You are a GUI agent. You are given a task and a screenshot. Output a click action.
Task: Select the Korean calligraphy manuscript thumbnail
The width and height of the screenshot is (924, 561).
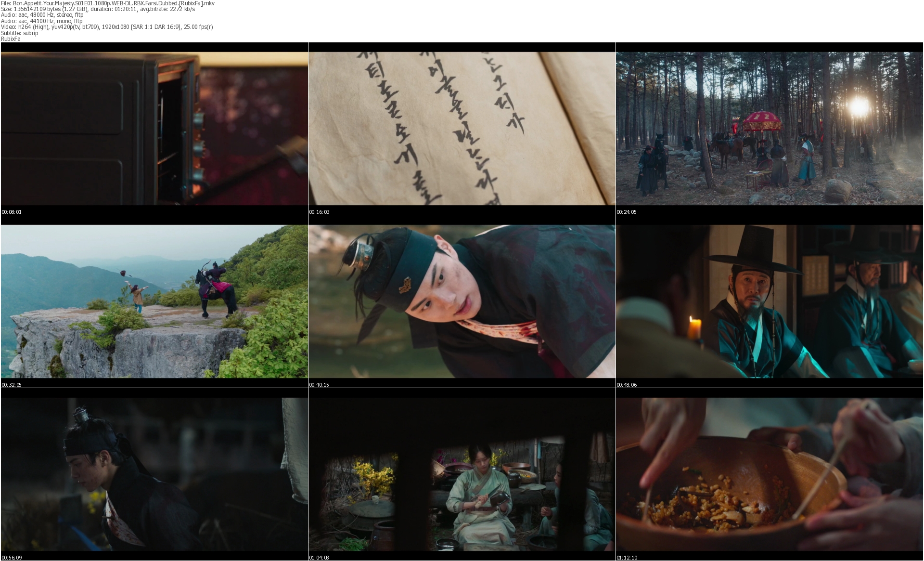click(x=462, y=128)
